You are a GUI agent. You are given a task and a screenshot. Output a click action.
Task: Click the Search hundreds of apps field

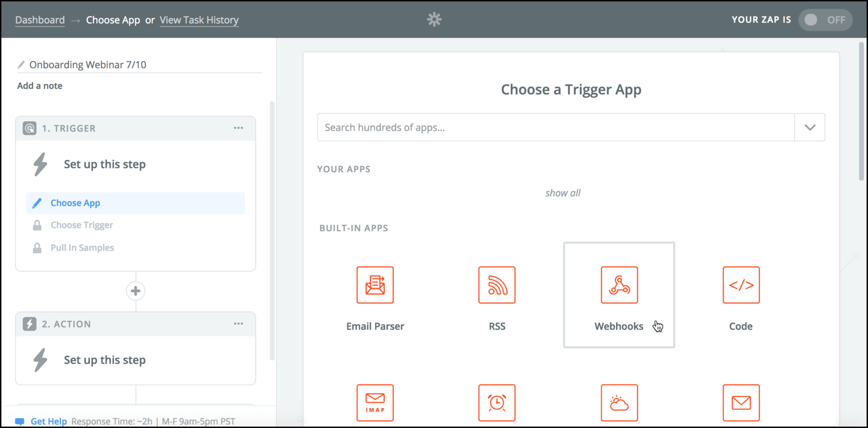tap(556, 127)
